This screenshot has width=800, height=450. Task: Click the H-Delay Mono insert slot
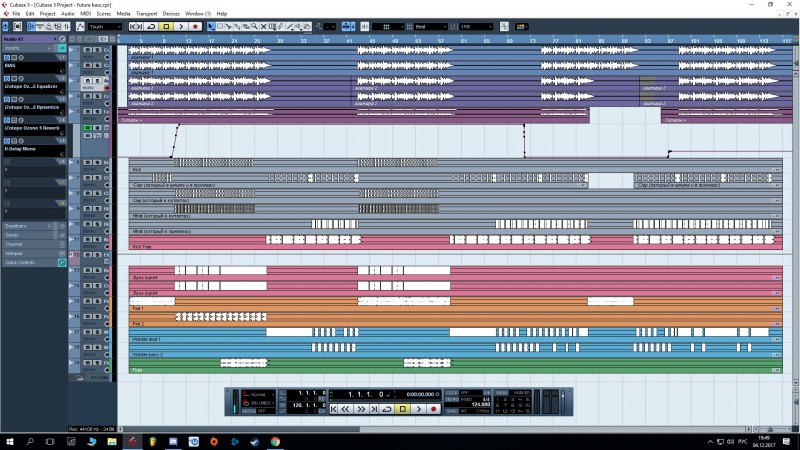coord(33,151)
